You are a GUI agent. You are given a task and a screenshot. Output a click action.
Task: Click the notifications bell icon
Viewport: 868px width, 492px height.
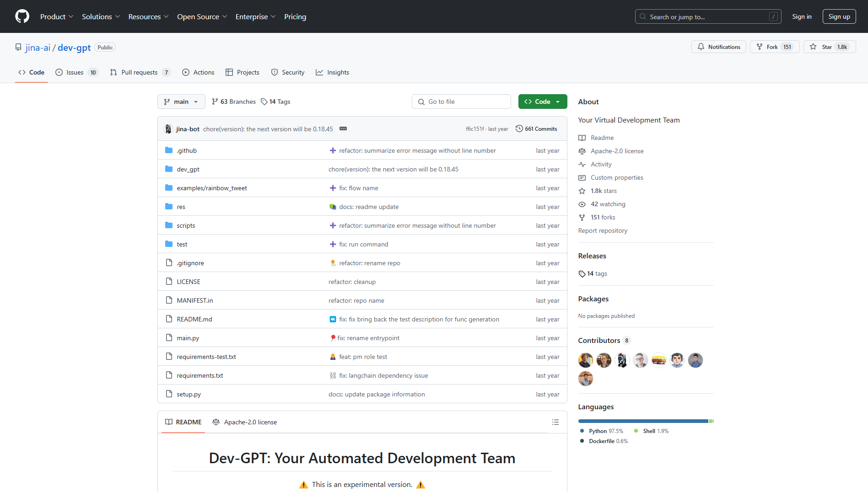point(701,47)
